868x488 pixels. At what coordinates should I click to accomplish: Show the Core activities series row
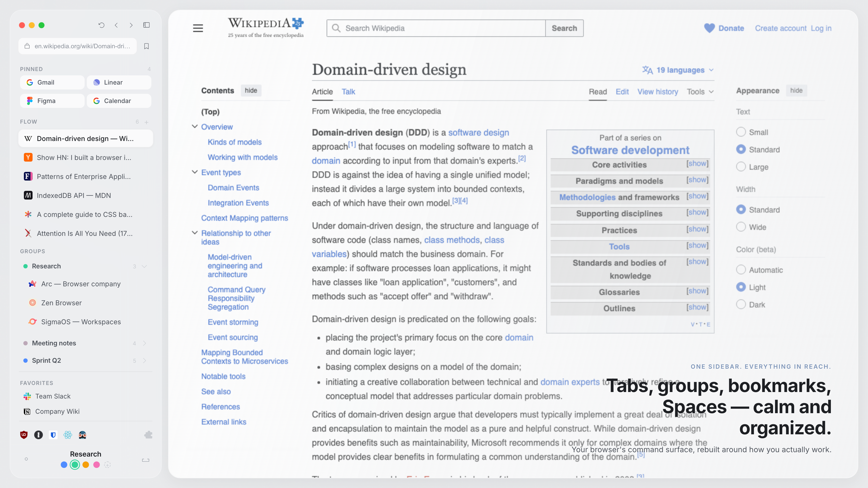pyautogui.click(x=697, y=164)
